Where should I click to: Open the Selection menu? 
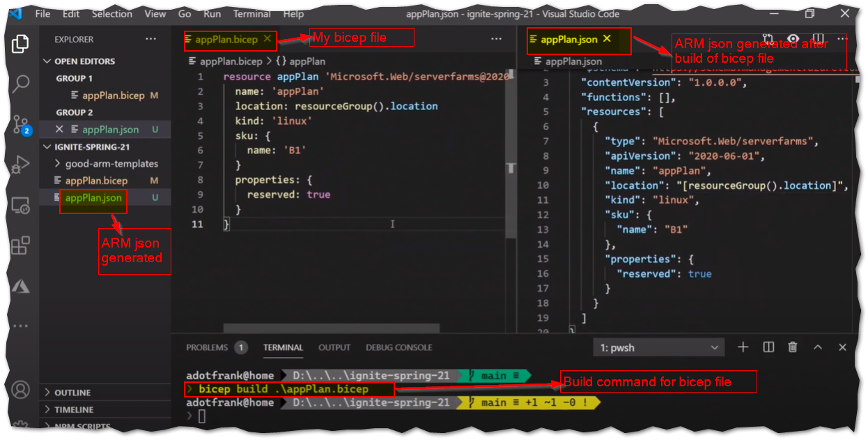click(x=111, y=14)
